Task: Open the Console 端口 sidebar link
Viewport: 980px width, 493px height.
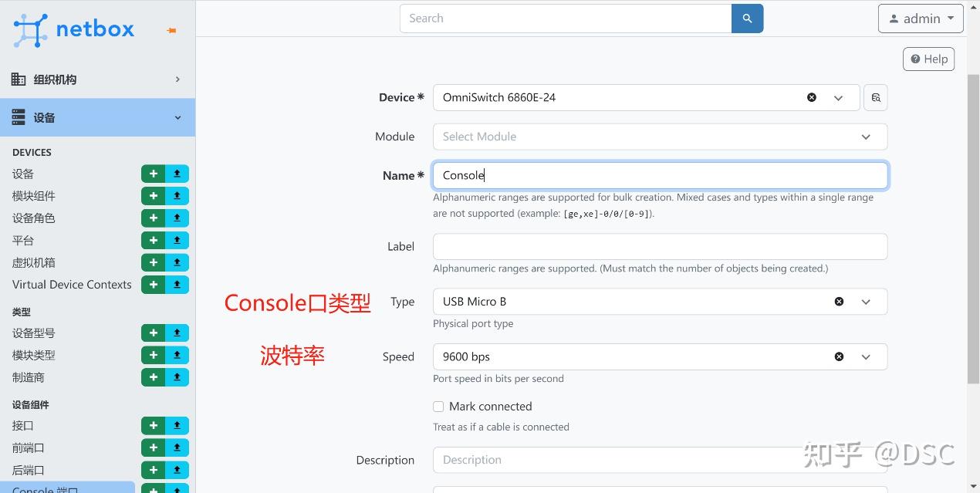Action: coord(46,488)
